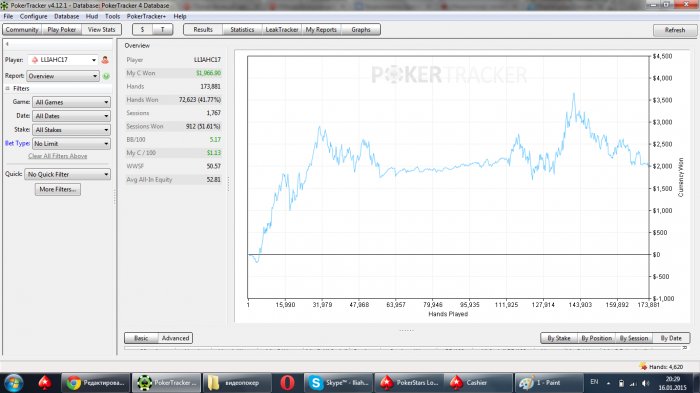Viewport: 700px width, 393px height.
Task: Switch to Advanced stats view
Action: (175, 338)
